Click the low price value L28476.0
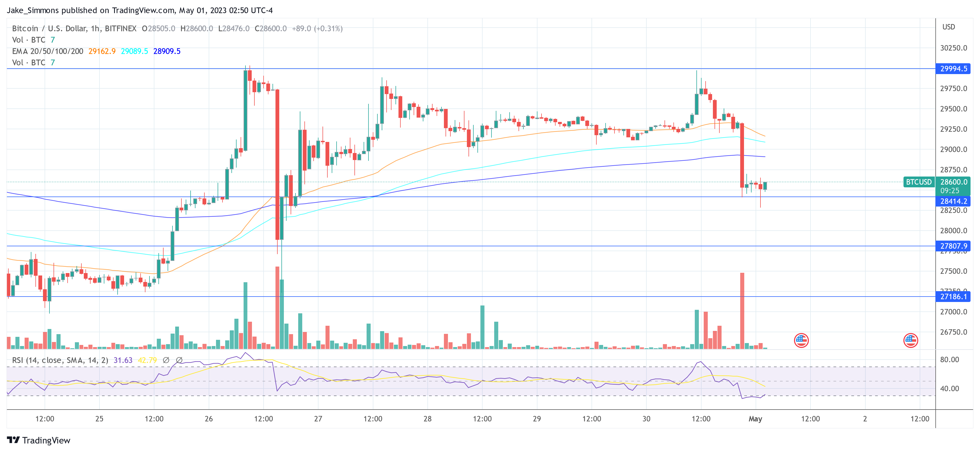 click(234, 29)
